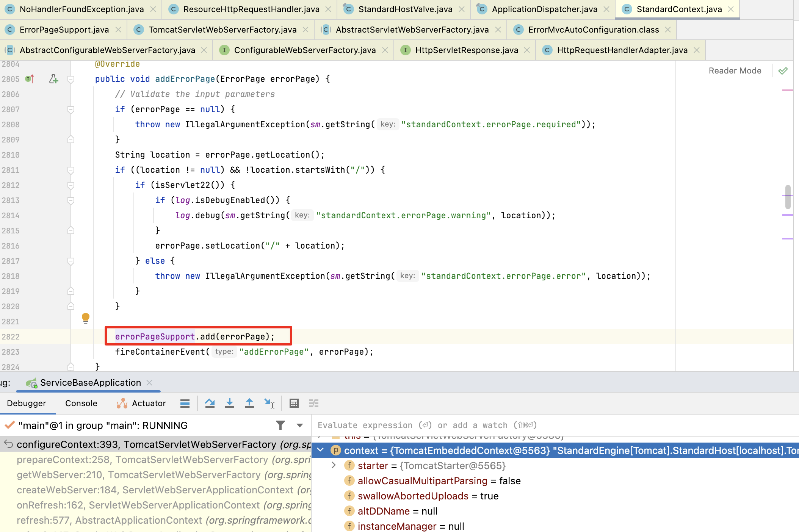Click the Run to Cursor icon
799x532 pixels.
269,403
